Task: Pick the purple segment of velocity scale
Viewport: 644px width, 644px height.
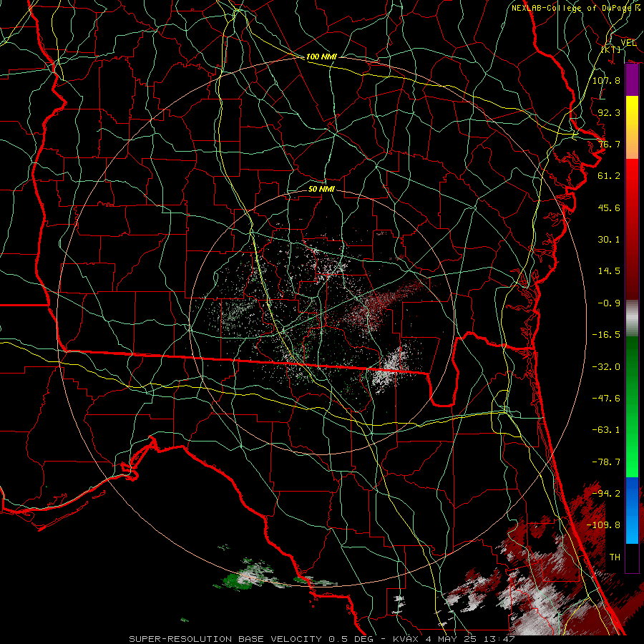Action: pyautogui.click(x=632, y=80)
